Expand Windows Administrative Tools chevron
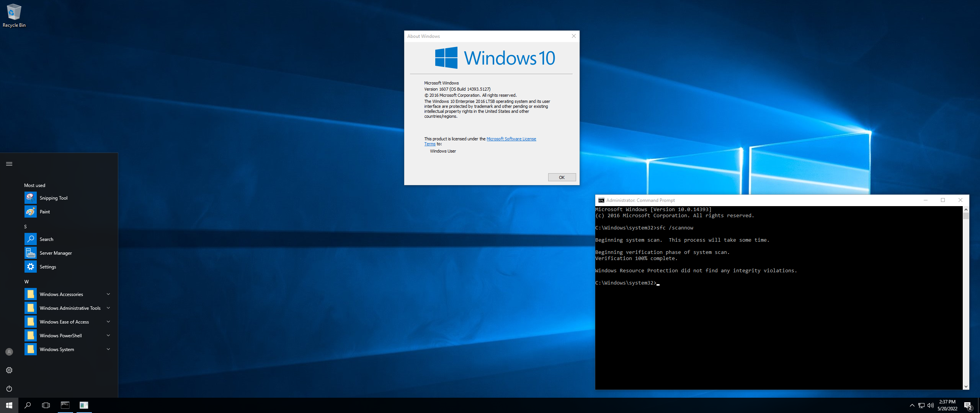Viewport: 980px width, 413px height. click(x=108, y=308)
